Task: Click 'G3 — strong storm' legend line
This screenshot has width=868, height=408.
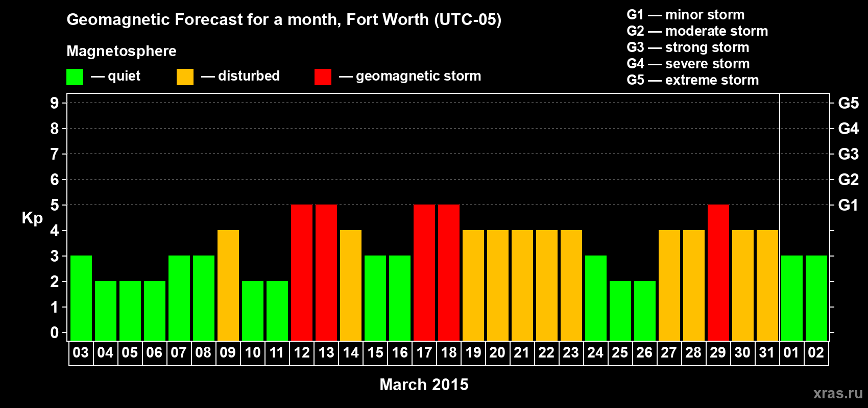Action: coord(688,47)
